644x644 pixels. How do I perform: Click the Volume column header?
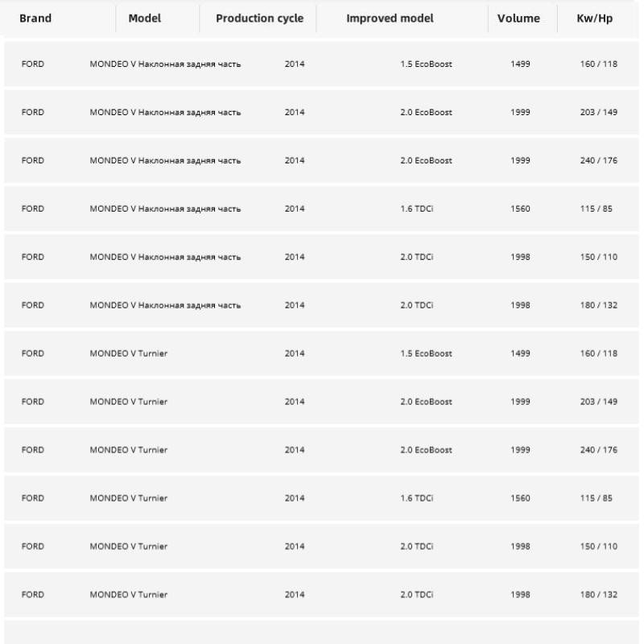[518, 19]
